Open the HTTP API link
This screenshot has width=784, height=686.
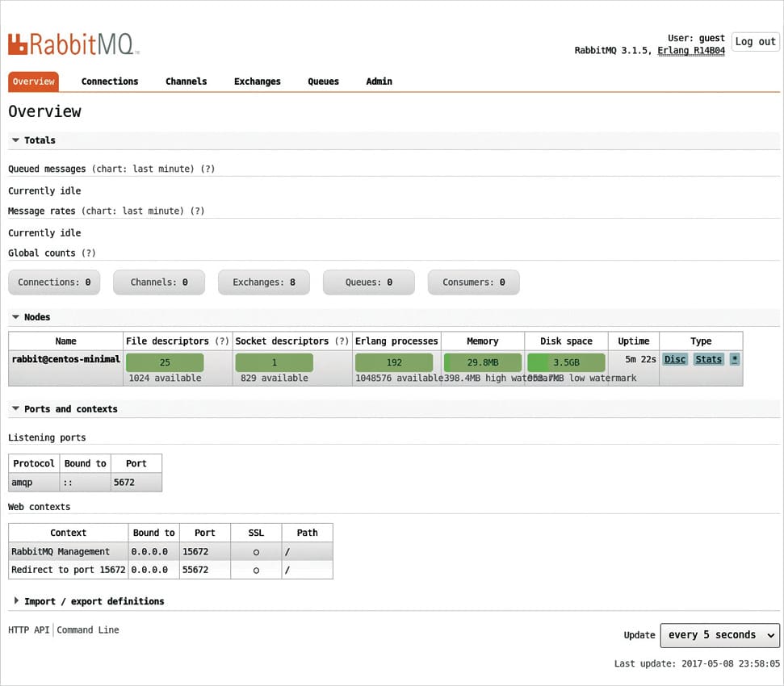click(x=29, y=630)
